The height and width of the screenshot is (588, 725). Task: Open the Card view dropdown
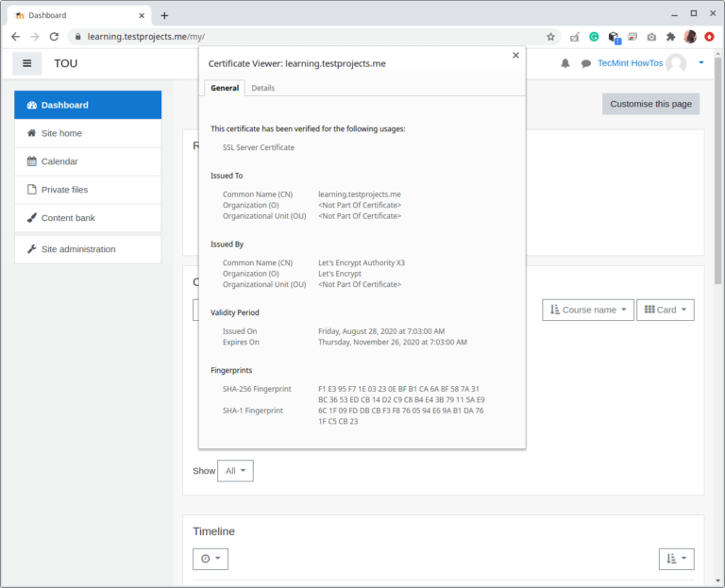[666, 310]
